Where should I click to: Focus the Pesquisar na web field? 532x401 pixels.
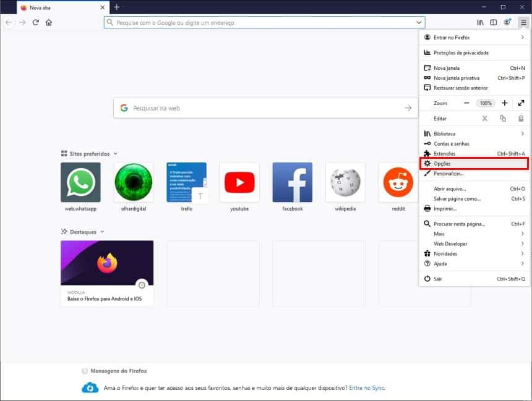pos(265,108)
